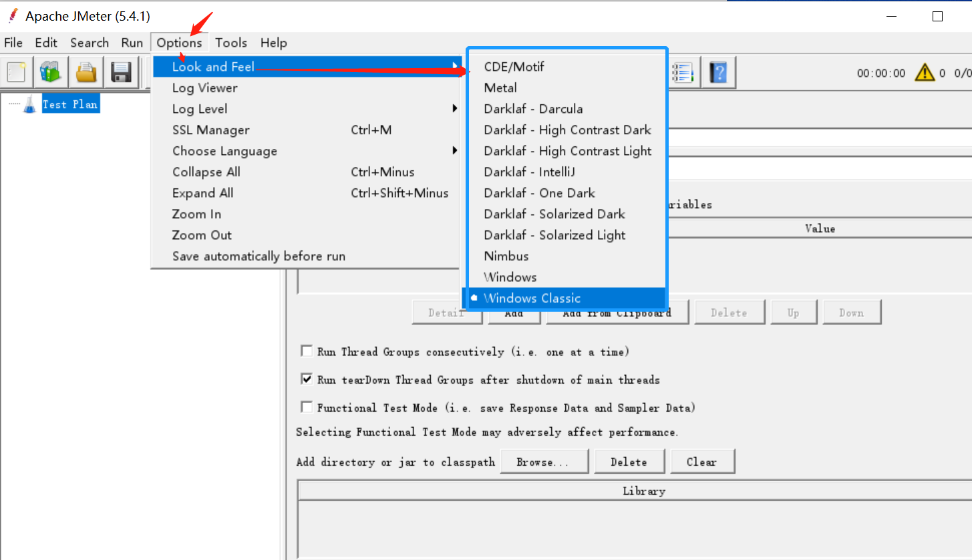Select Darklaf - High Contrast Light theme
Viewport: 972px width, 560px height.
[x=566, y=151]
